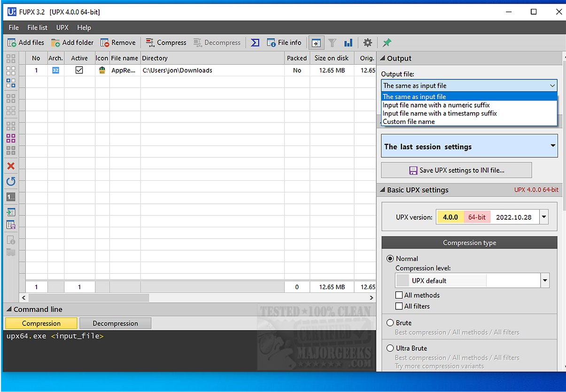Open the blue bar chart statistics icon
Screen dimensions: 566x392
[348, 43]
